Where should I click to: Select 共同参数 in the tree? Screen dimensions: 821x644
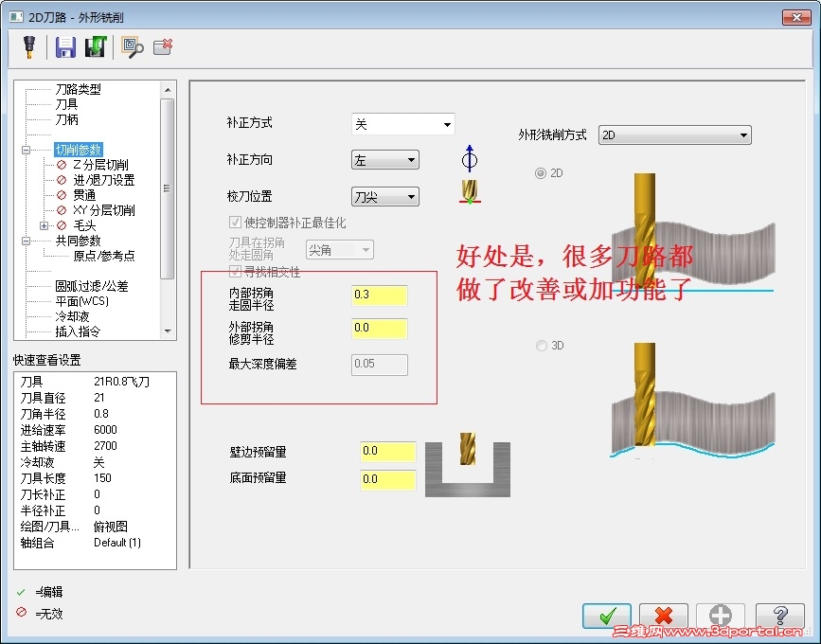click(x=78, y=241)
